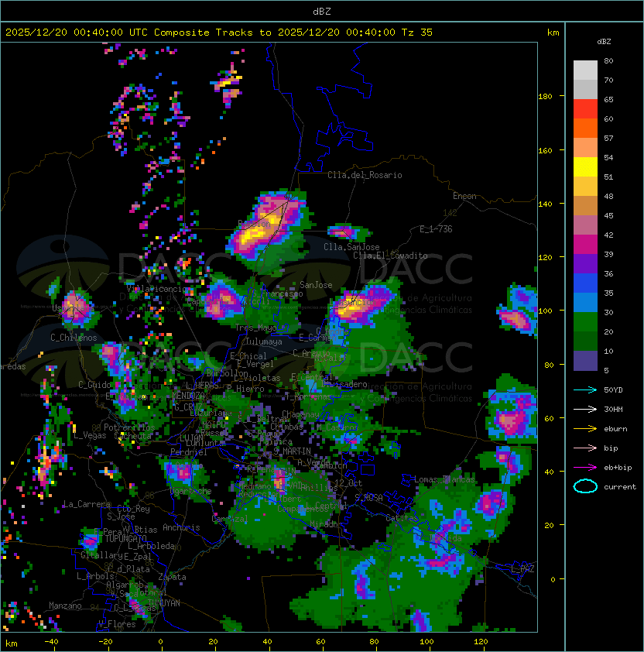
Task: Click the Lomas_Blancas label on map
Action: tap(444, 479)
